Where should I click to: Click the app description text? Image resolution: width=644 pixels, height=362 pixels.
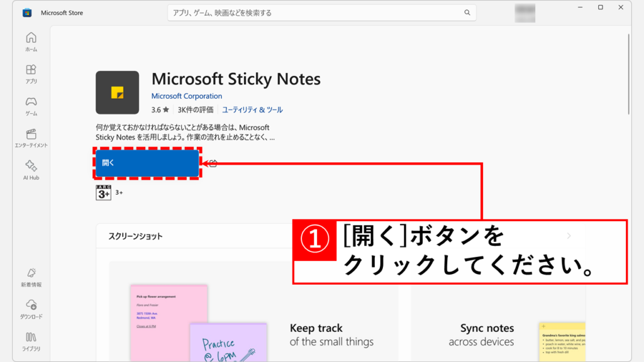pos(186,132)
